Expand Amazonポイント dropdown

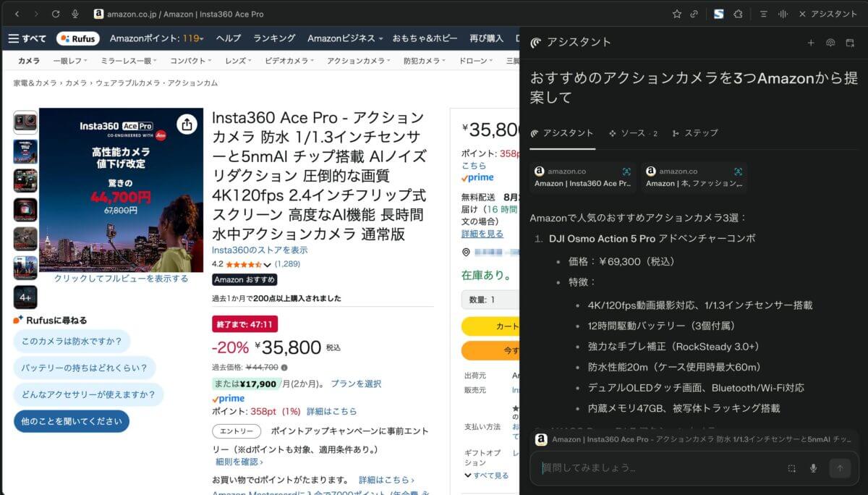pyautogui.click(x=157, y=38)
